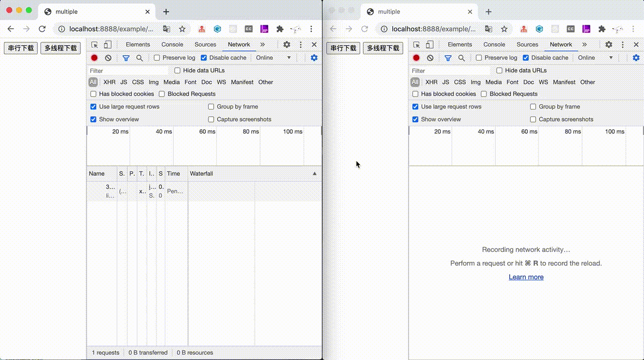The width and height of the screenshot is (644, 360).
Task: Click the search icon in Network panel
Action: 140,58
